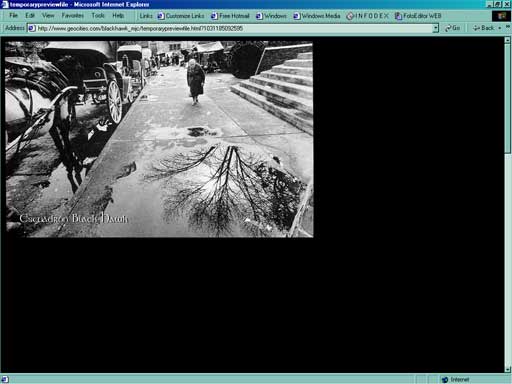512x384 pixels.
Task: Click the Customize Links page icon
Action: click(x=161, y=16)
